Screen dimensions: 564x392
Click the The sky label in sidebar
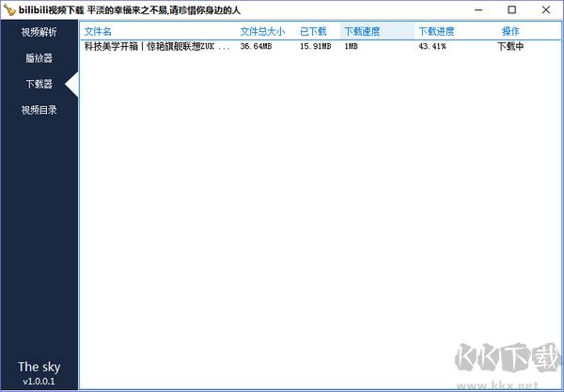(x=39, y=366)
